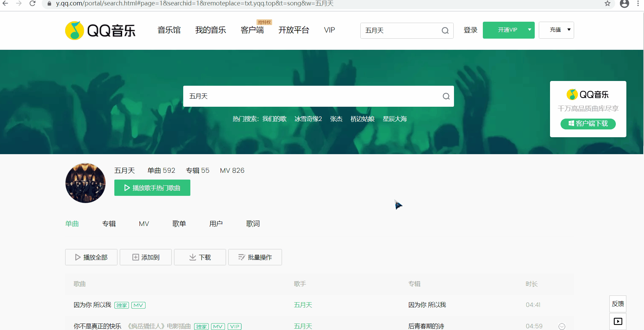Screen dimensions: 644x330
Task: Click the QQ音乐 logo in download card
Action: coord(588,95)
